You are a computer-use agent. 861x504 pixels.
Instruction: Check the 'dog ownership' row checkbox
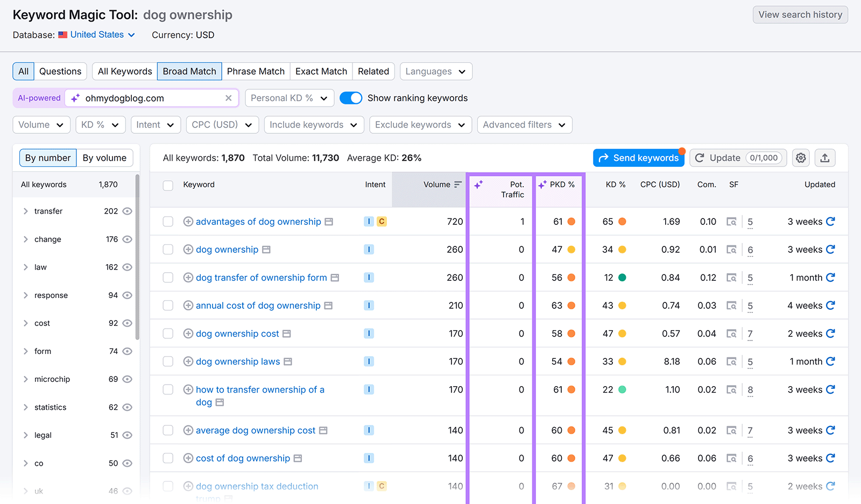pos(168,250)
